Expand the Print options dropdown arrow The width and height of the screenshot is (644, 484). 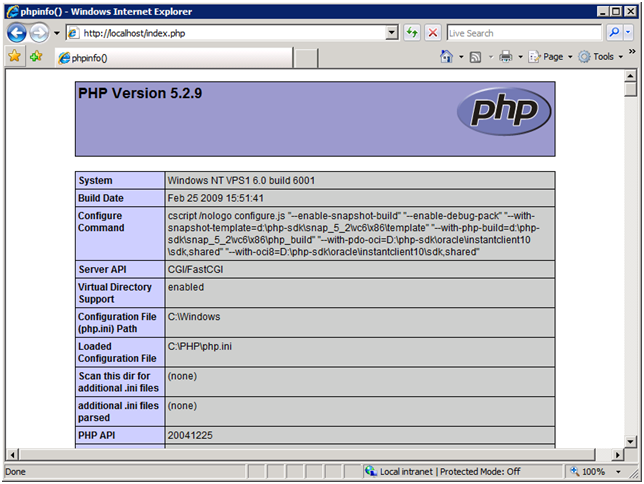tap(520, 57)
